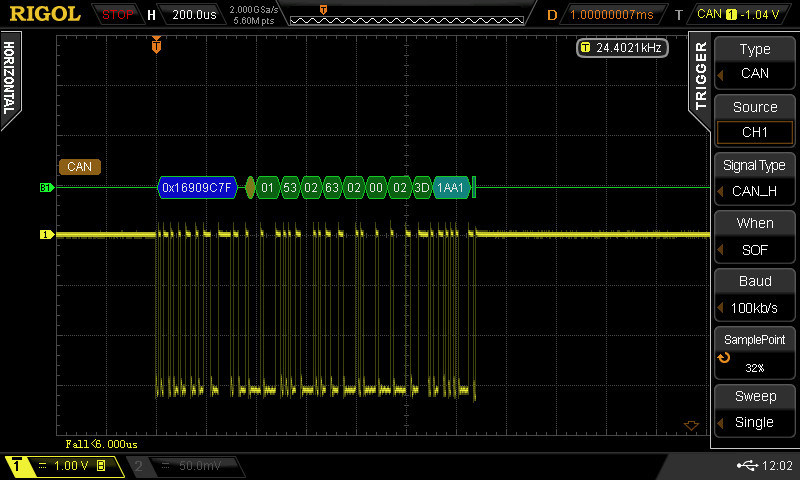Toggle the STOP run state indicator
The height and width of the screenshot is (480, 800).
click(x=118, y=14)
